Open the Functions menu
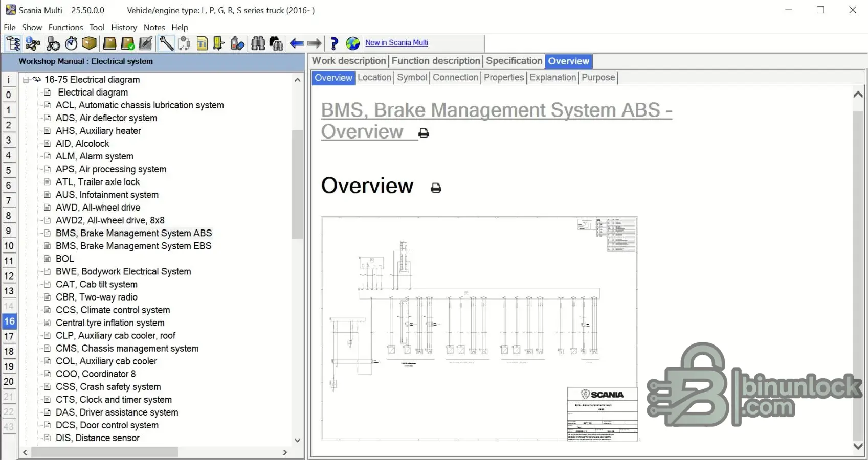The height and width of the screenshot is (460, 868). (x=65, y=27)
